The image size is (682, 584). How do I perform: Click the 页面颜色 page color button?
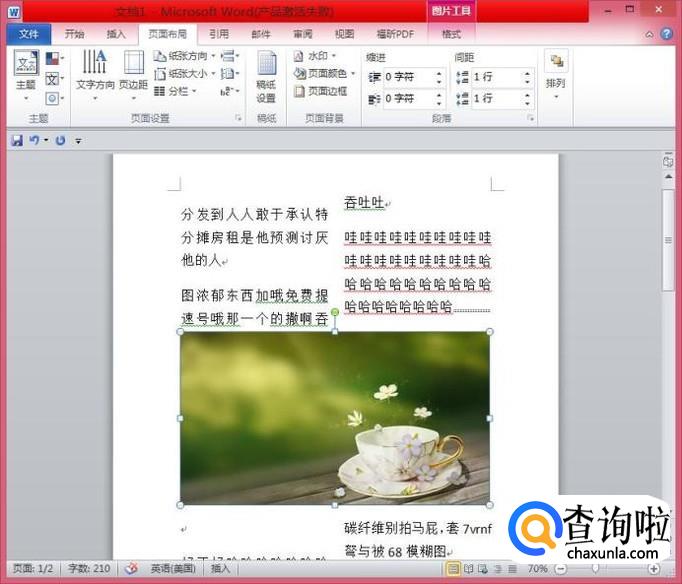tap(324, 73)
